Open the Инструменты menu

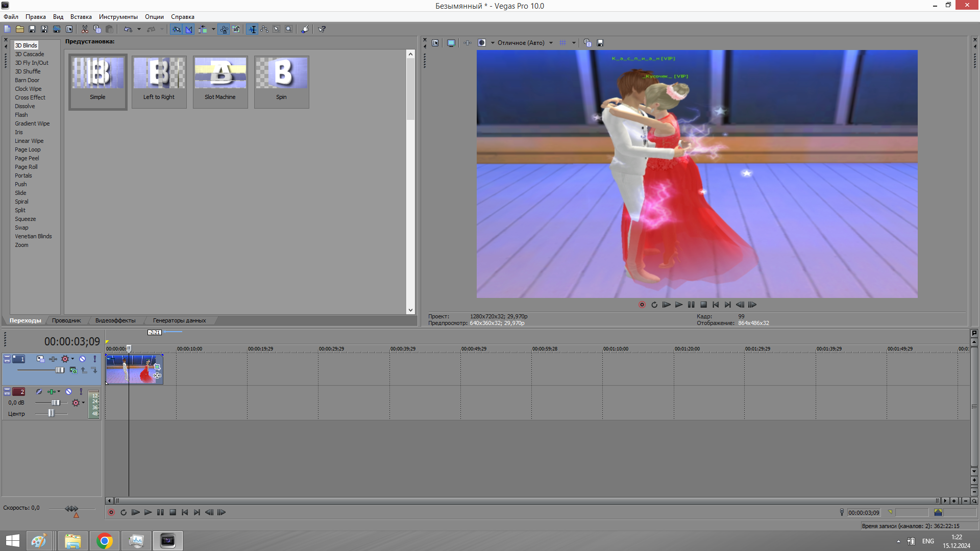coord(118,17)
